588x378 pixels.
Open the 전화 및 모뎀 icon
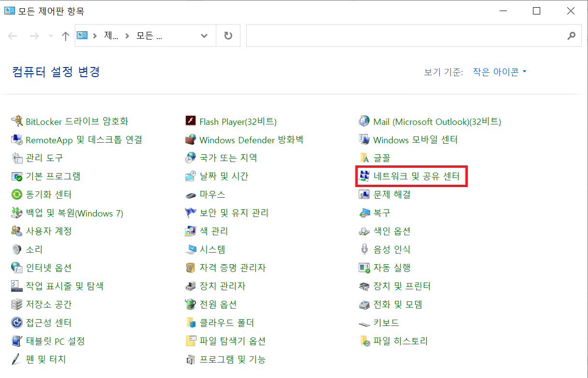coord(364,304)
